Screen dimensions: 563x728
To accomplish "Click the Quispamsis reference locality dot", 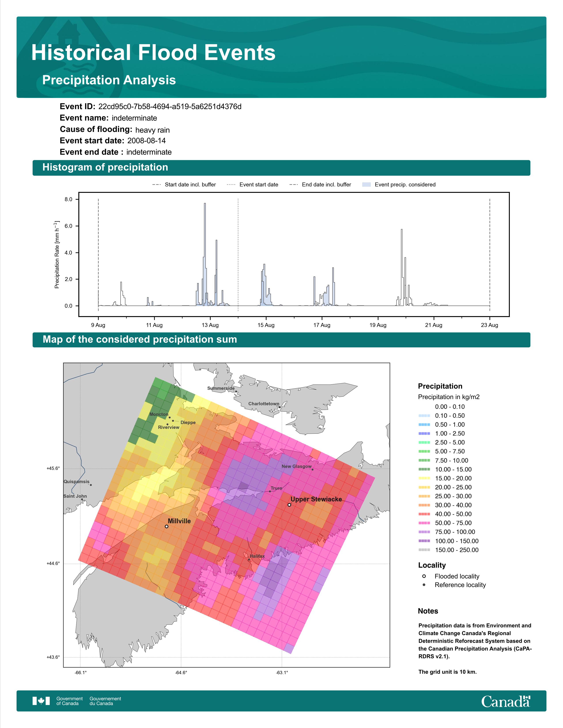I will (x=91, y=485).
